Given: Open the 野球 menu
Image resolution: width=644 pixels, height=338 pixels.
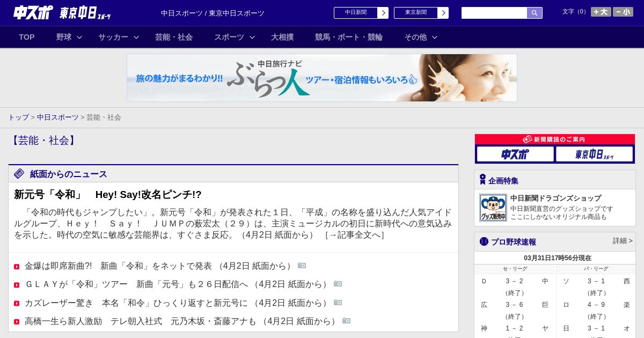Looking at the screenshot, I should (64, 37).
